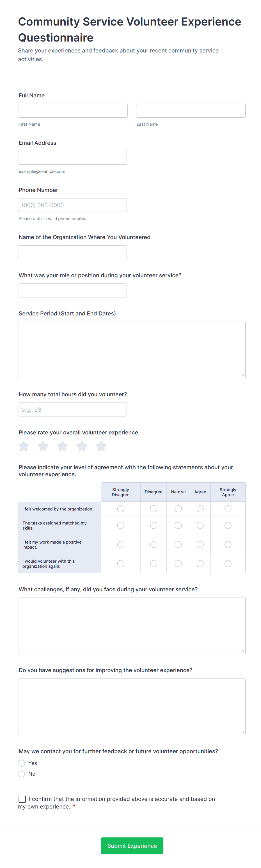
Task: Give a three-star overall experience rating
Action: (x=62, y=446)
